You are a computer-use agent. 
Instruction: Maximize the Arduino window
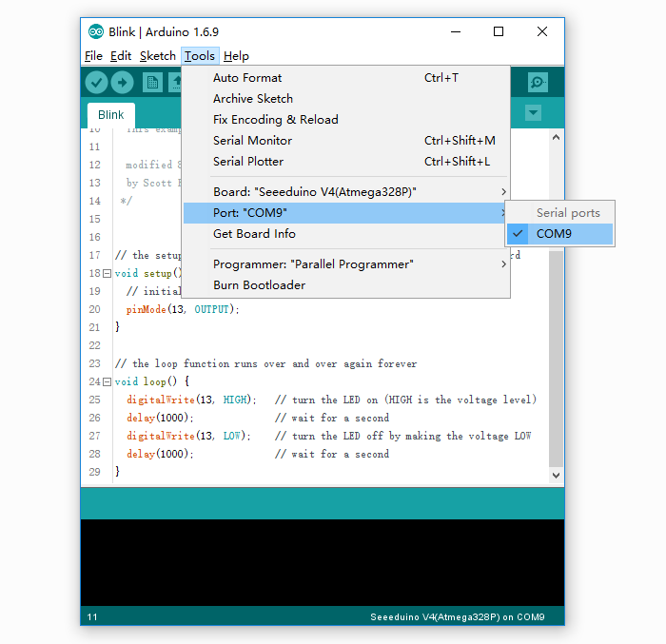[x=499, y=31]
